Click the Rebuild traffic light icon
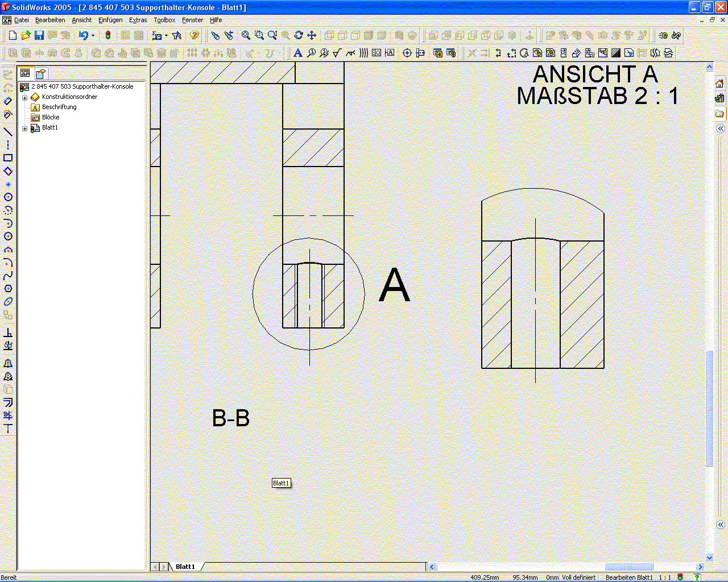This screenshot has width=728, height=582. point(108,35)
